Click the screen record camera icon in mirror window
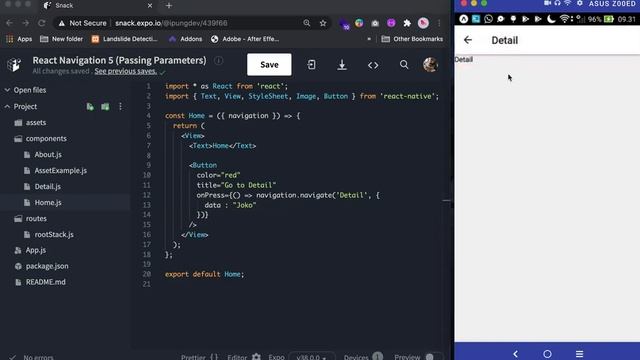Image resolution: width=640 pixels, height=360 pixels. [x=547, y=3]
